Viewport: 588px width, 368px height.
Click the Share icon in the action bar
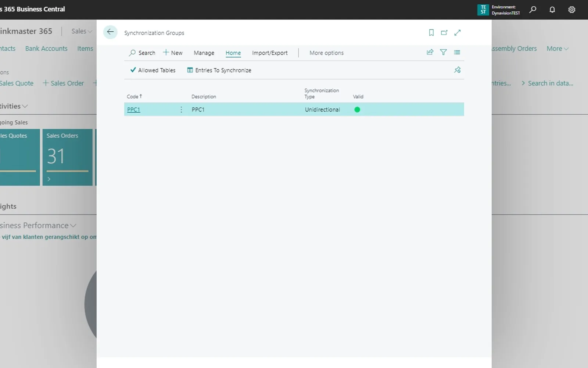point(430,52)
